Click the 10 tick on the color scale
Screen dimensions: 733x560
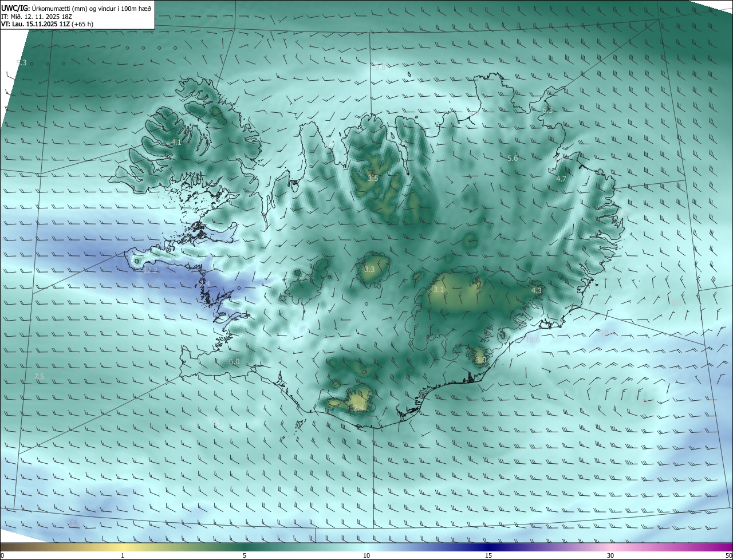click(x=366, y=556)
